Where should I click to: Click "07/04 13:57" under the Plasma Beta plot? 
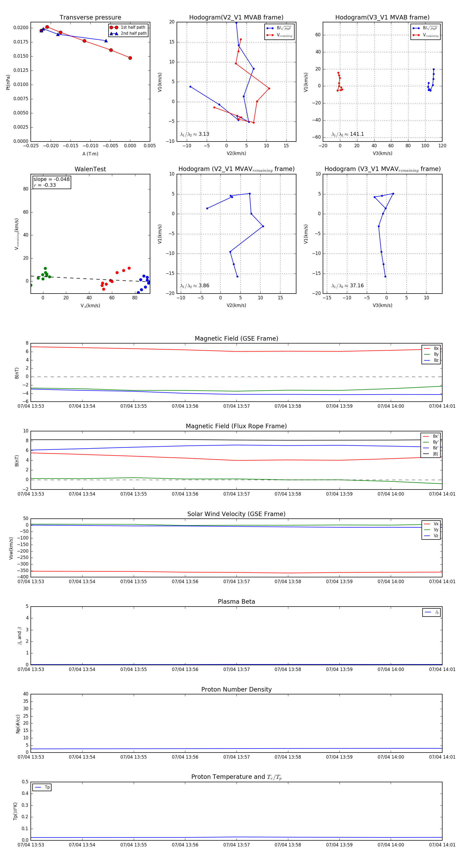click(236, 669)
